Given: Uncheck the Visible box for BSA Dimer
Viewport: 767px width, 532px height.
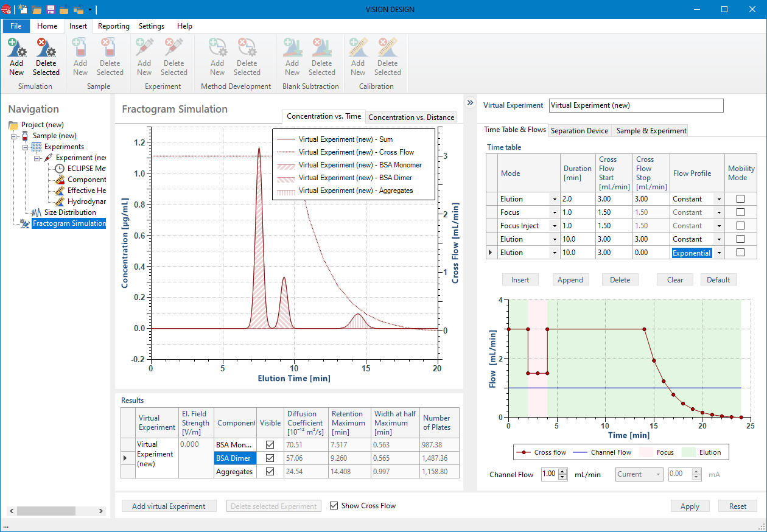Looking at the screenshot, I should coord(270,458).
